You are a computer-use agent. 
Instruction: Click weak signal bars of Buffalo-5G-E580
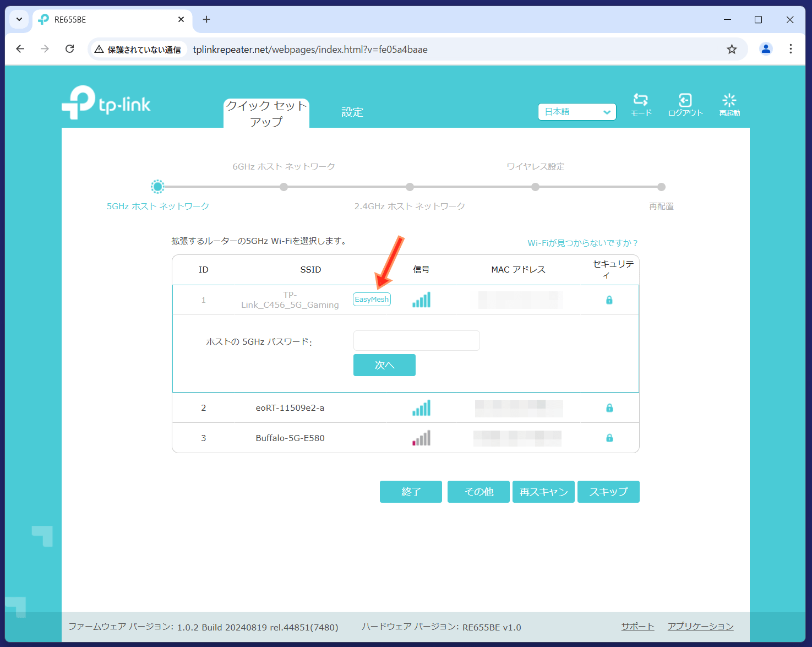pyautogui.click(x=421, y=438)
